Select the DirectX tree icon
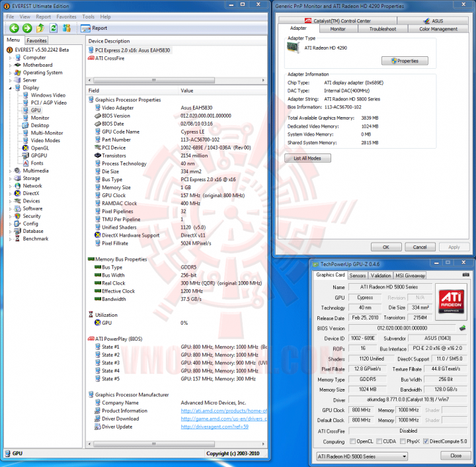Image resolution: width=476 pixels, height=467 pixels. coord(18,193)
